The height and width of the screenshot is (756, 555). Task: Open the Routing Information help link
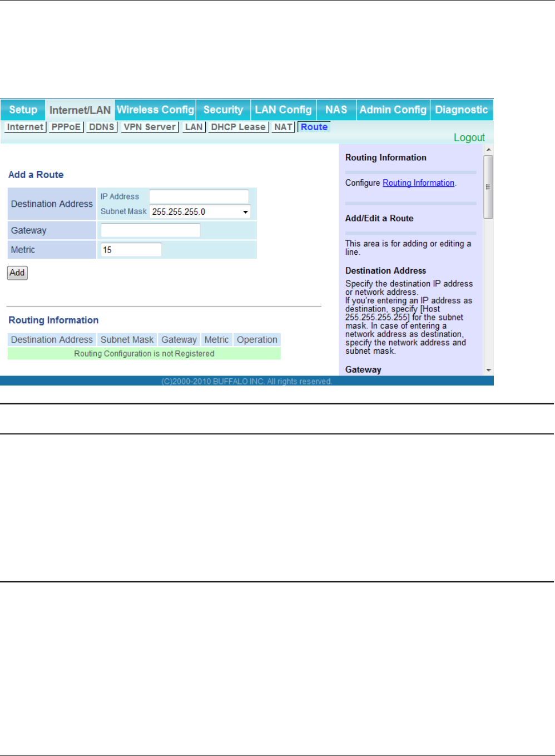[x=418, y=182]
